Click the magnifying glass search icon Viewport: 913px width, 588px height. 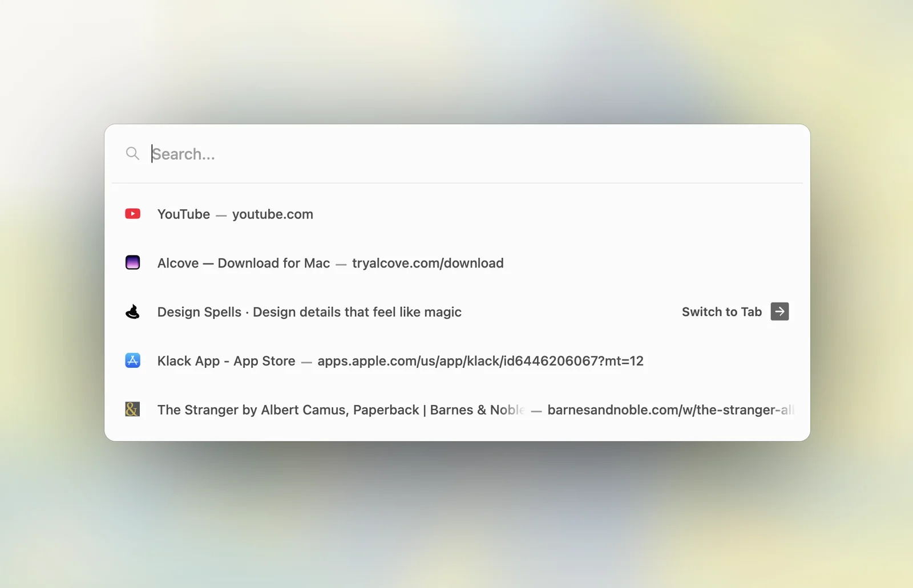pos(132,153)
